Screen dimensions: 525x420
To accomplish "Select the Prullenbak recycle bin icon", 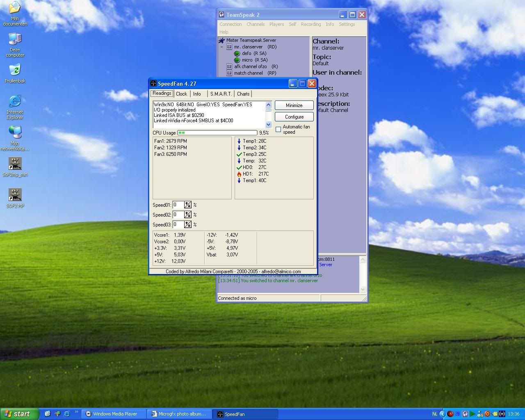I will pos(15,70).
